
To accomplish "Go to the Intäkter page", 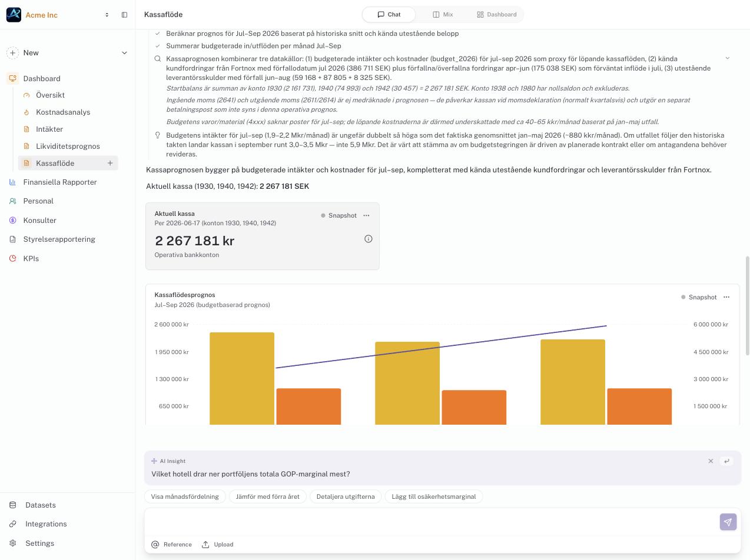I will point(49,129).
